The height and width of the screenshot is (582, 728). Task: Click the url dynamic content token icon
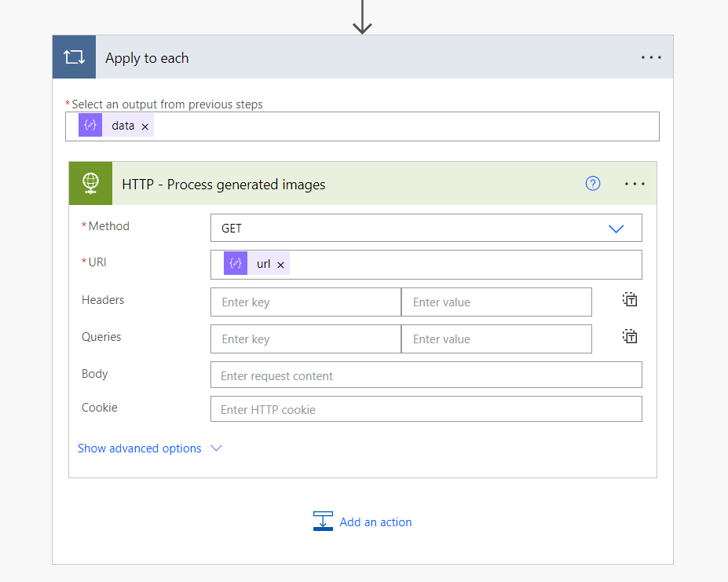point(236,264)
